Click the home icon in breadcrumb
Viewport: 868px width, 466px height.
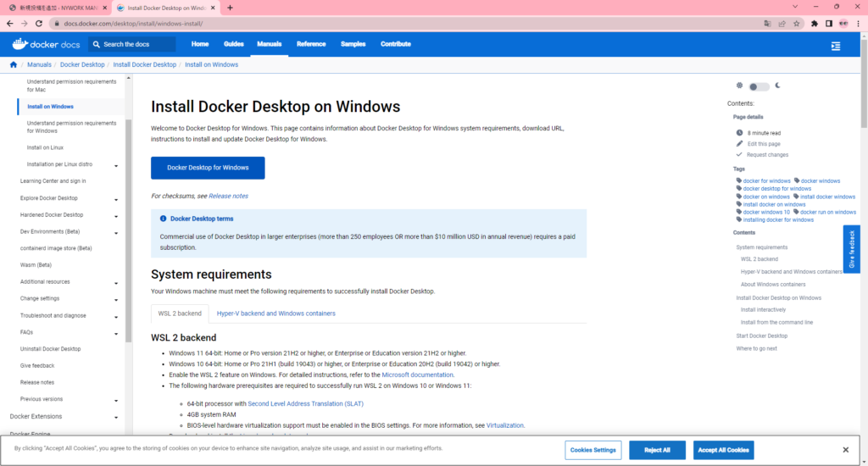point(14,64)
